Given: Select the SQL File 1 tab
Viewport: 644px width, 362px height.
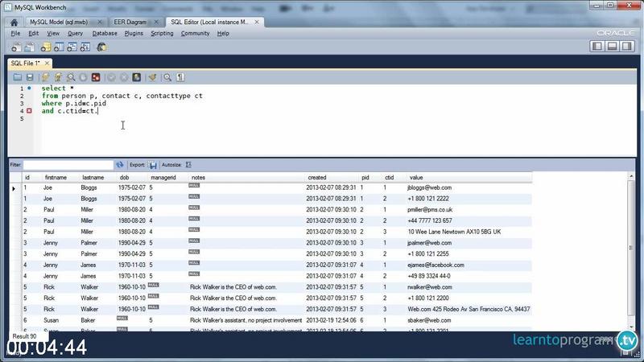Looking at the screenshot, I should (25, 64).
